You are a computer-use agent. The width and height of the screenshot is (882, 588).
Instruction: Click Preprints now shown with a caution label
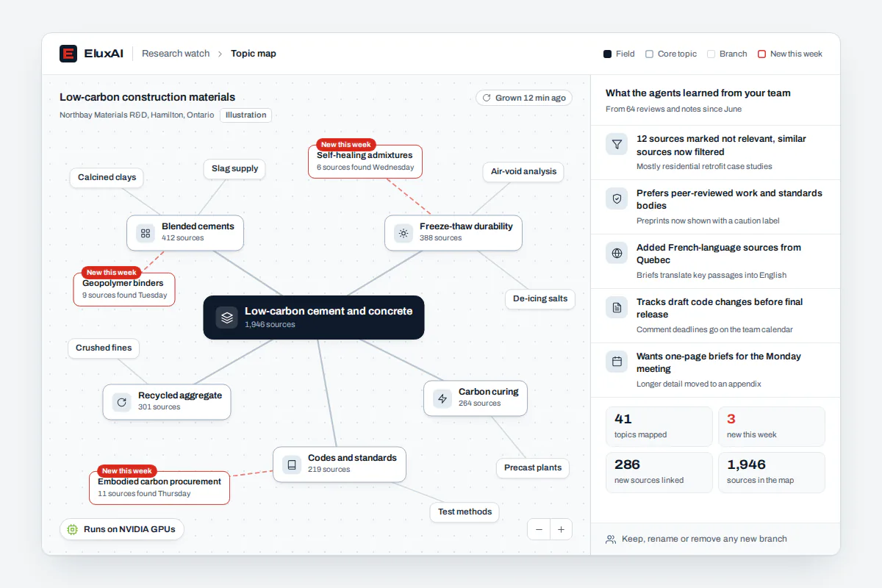(x=708, y=220)
